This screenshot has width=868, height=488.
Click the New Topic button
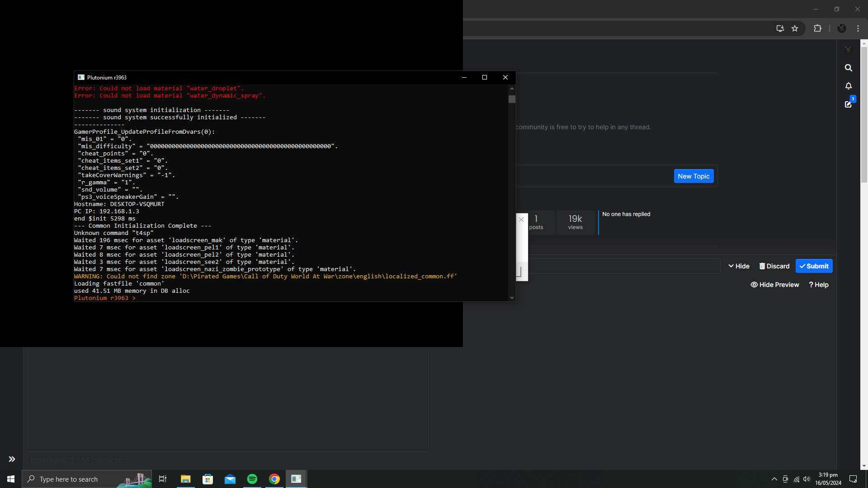tap(693, 176)
